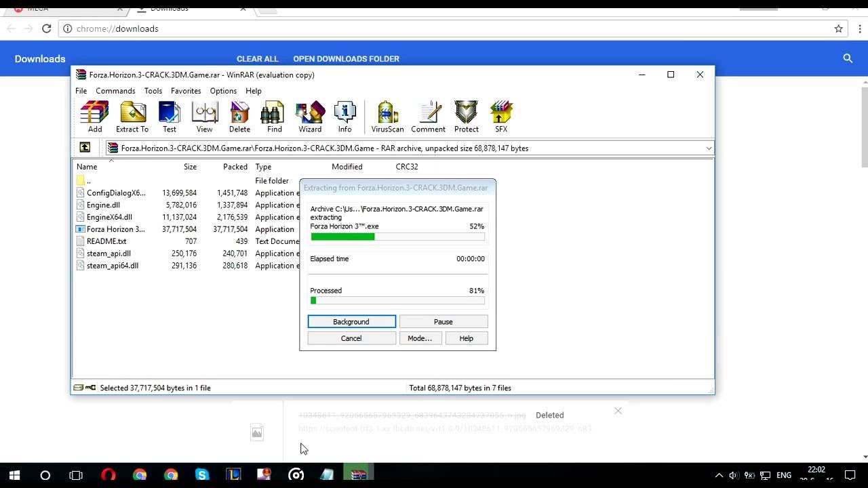Expand the archive path dropdown arrow
The image size is (868, 488).
pos(709,148)
